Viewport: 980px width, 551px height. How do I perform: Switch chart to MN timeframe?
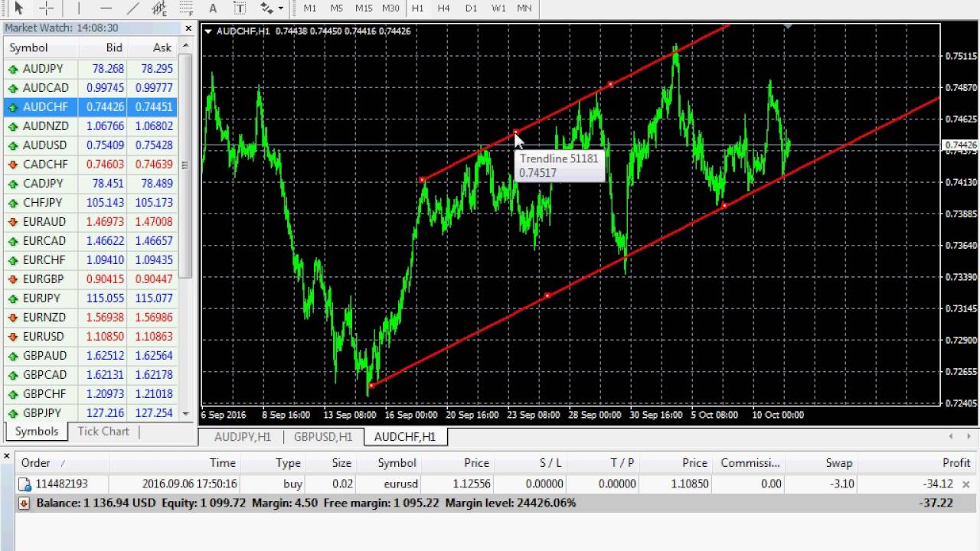[524, 8]
